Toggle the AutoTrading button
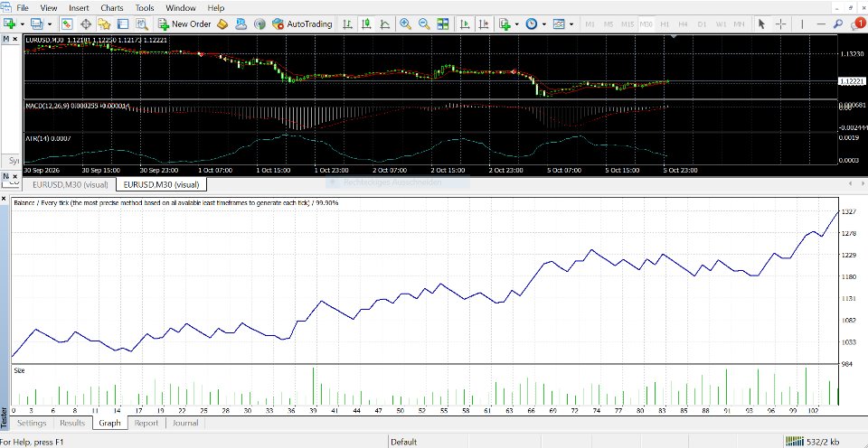Screen dimensions: 868x448 click(x=302, y=23)
